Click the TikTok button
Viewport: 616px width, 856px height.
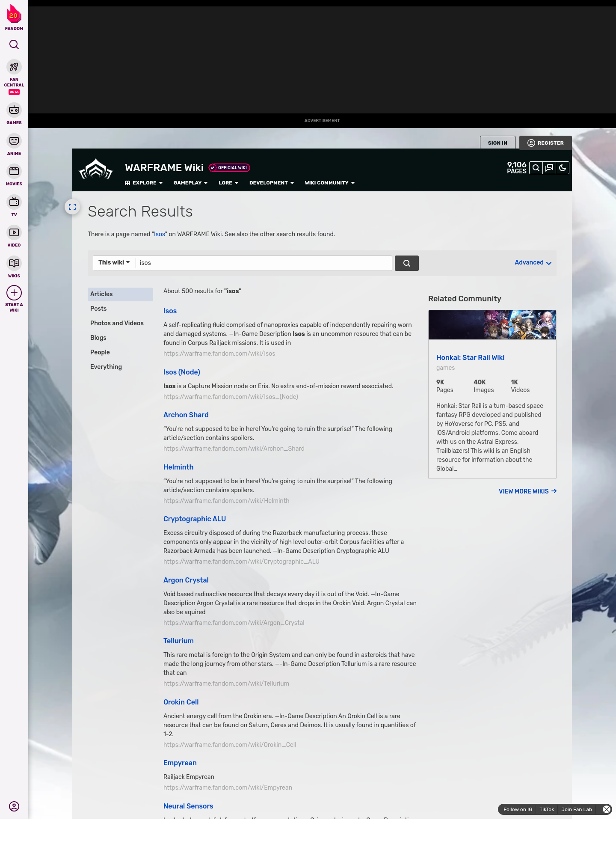tap(547, 809)
